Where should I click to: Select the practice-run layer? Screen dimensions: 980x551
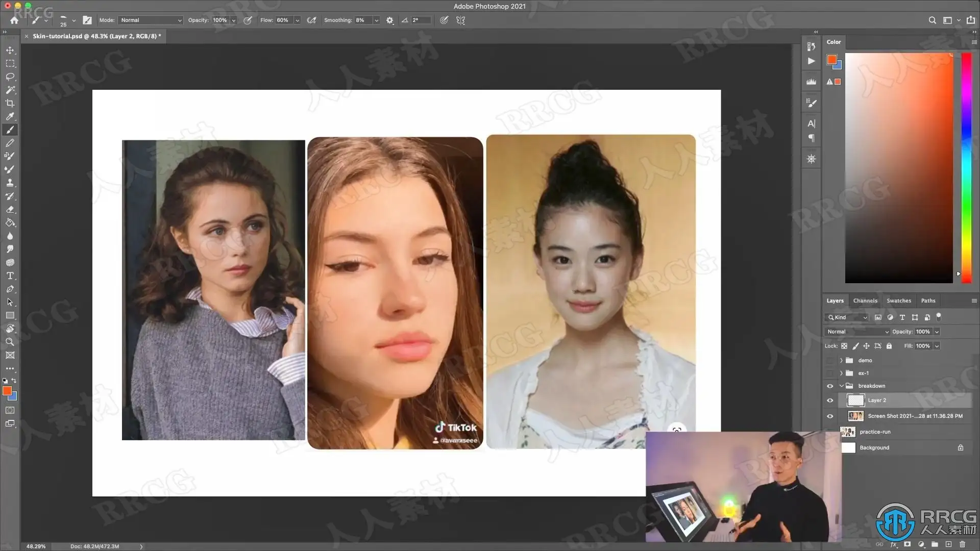[875, 432]
